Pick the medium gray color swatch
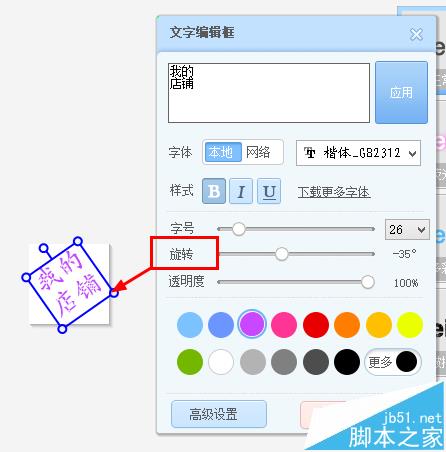Screen dimensions: 446x452 click(x=284, y=362)
